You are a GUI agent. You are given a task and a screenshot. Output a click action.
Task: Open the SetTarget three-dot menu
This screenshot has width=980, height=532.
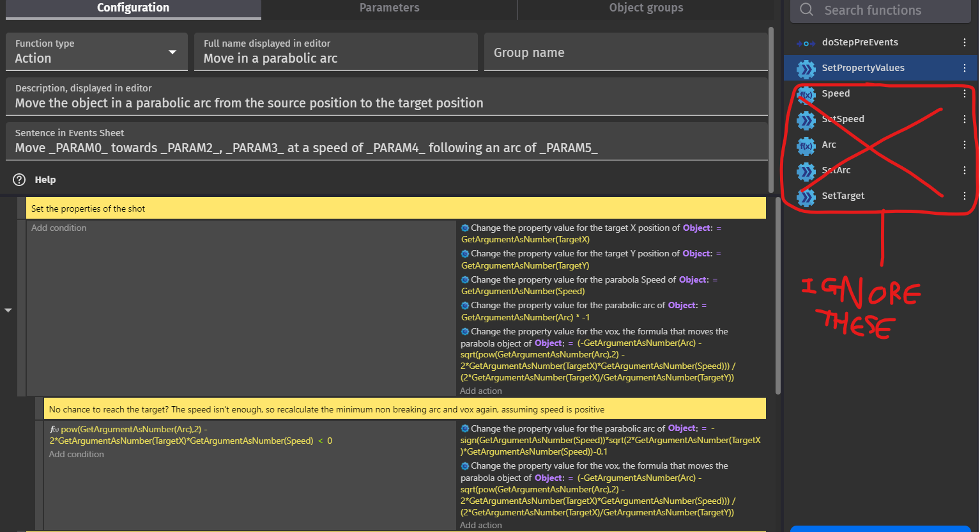tap(965, 196)
